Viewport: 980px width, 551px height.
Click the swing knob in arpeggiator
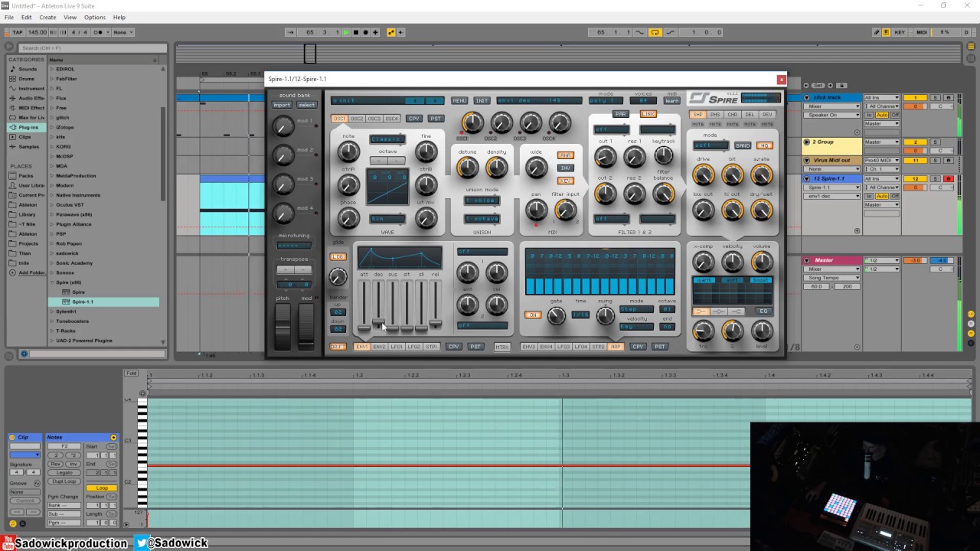(x=605, y=315)
